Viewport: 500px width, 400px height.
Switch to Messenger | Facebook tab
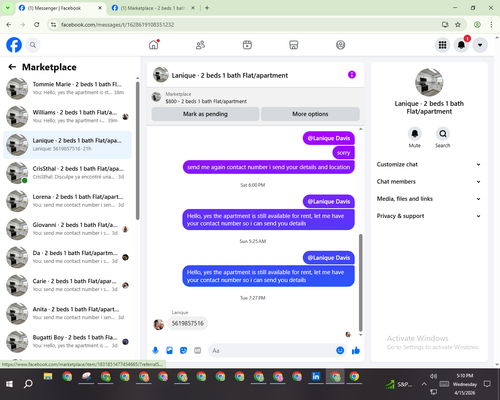coord(60,8)
